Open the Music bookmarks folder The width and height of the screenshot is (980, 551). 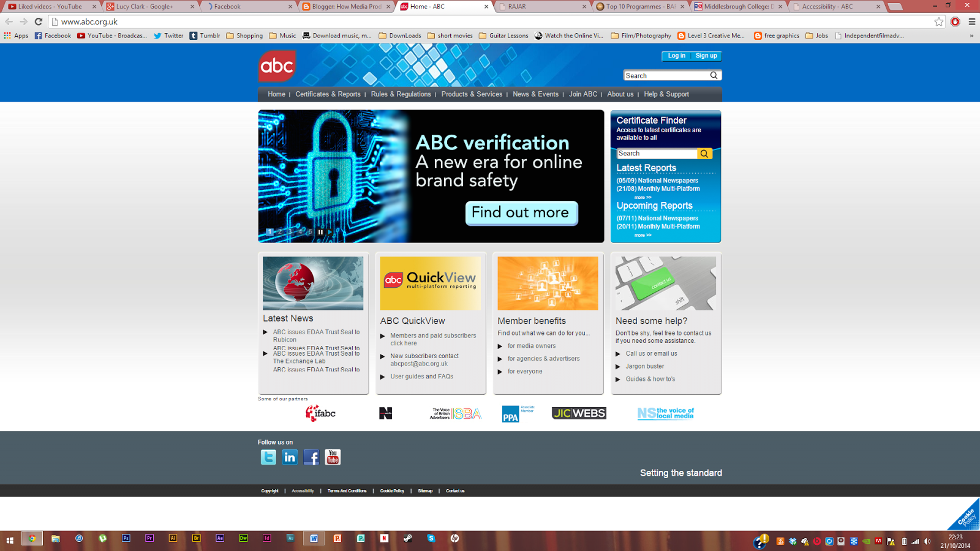[282, 36]
